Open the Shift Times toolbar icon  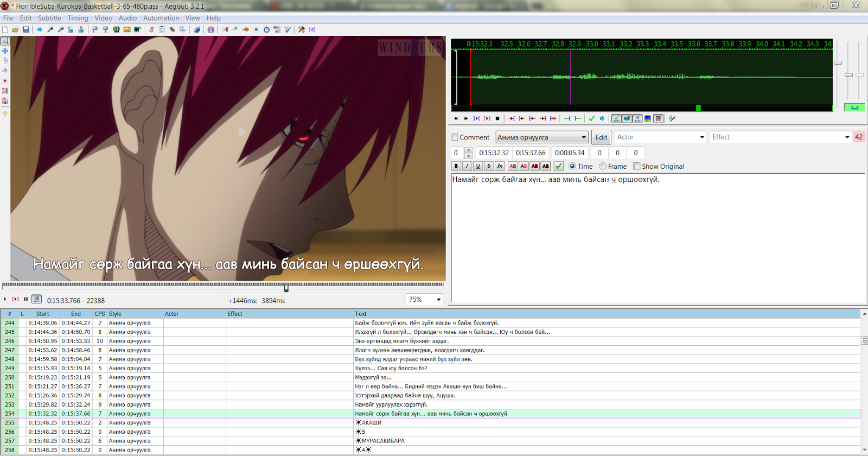225,29
